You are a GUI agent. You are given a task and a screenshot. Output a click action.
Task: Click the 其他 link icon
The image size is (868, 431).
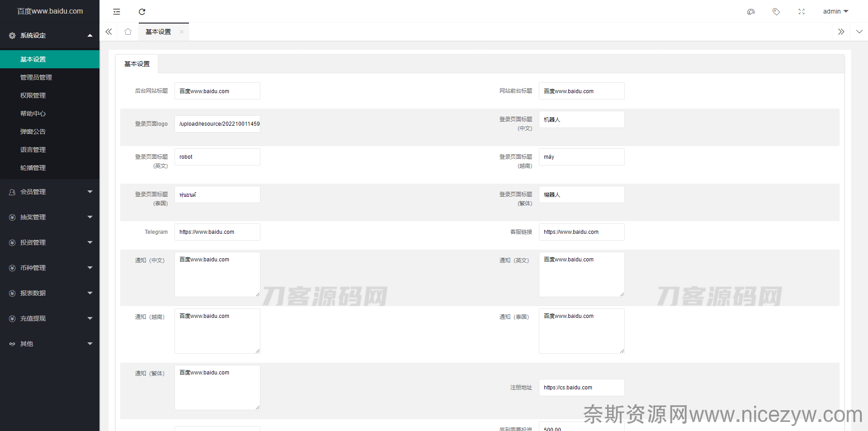[12, 344]
